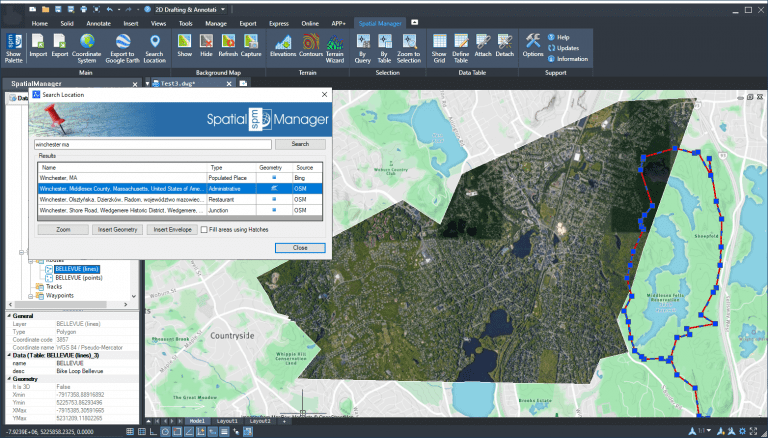Viewport: 768px width, 438px height.
Task: Click the Close button in Search Location
Action: (x=300, y=248)
